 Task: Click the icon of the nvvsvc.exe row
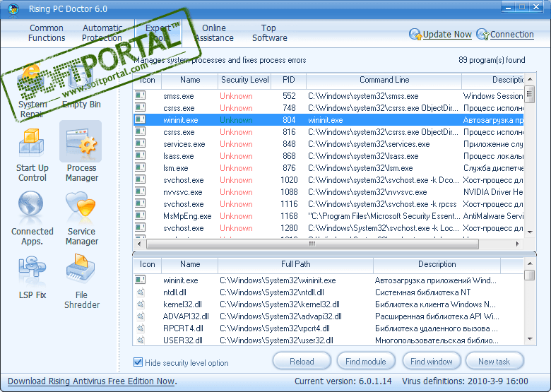pyautogui.click(x=141, y=192)
